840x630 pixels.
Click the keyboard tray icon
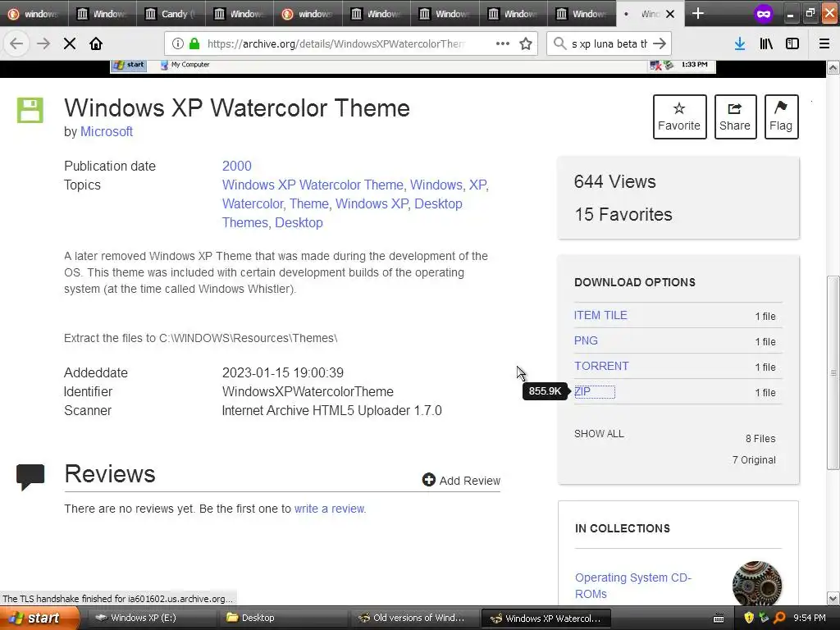(719, 619)
